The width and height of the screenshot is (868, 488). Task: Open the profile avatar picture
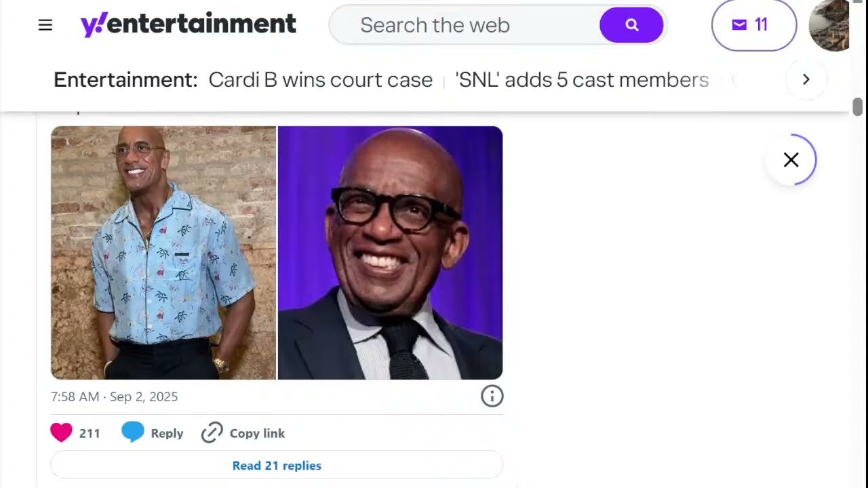point(829,25)
